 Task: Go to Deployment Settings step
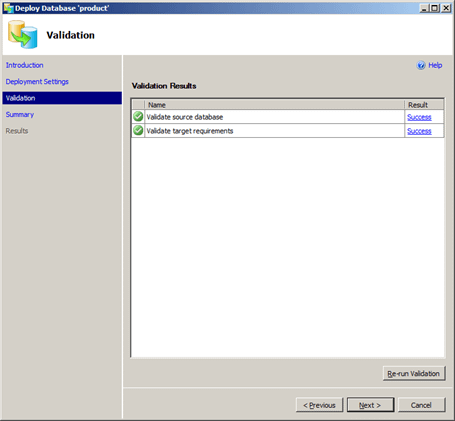point(37,82)
